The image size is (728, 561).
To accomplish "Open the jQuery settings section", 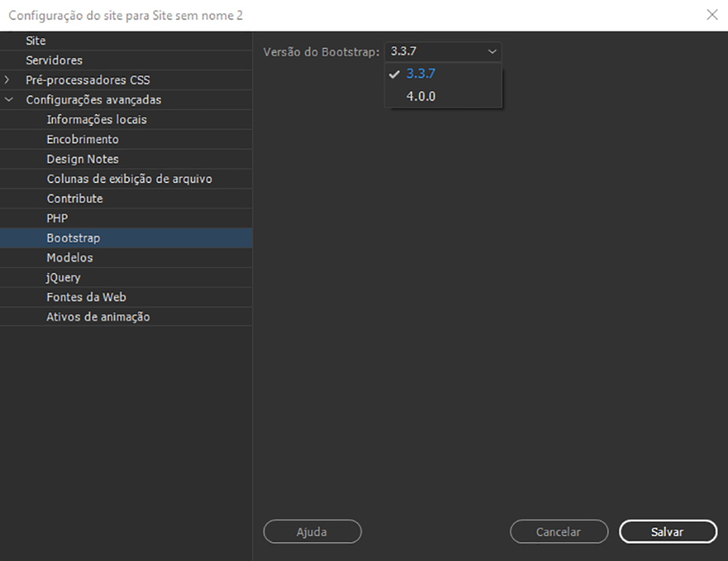I will click(63, 277).
